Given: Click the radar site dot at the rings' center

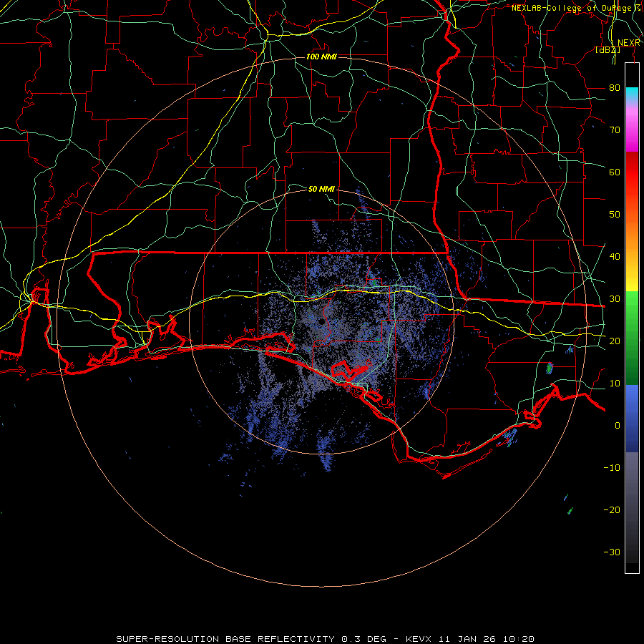Looking at the screenshot, I should 321,322.
